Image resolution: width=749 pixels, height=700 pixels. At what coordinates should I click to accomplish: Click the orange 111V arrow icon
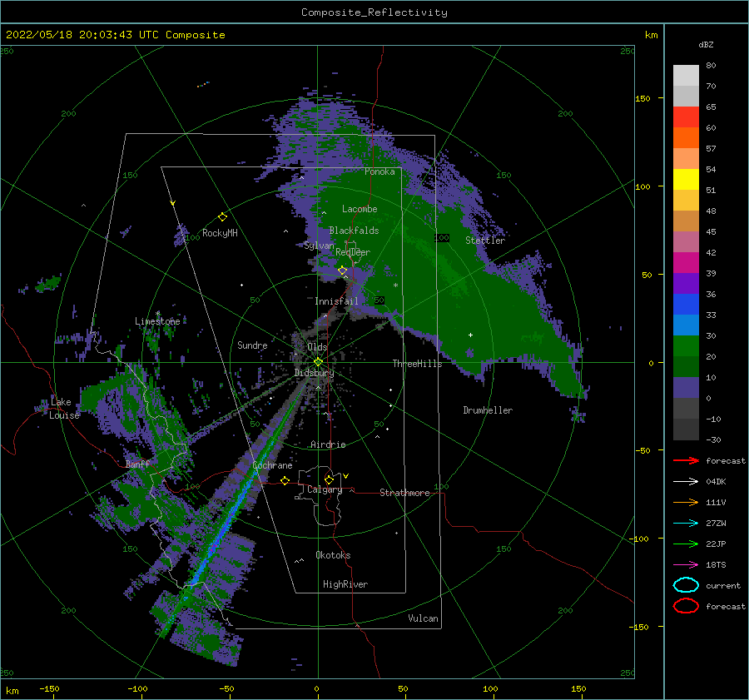(686, 502)
